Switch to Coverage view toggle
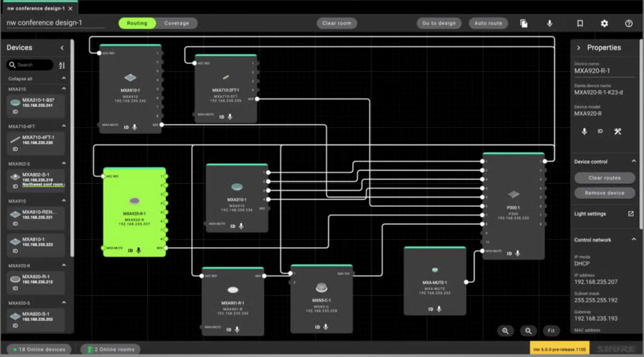644x357 pixels. (176, 23)
